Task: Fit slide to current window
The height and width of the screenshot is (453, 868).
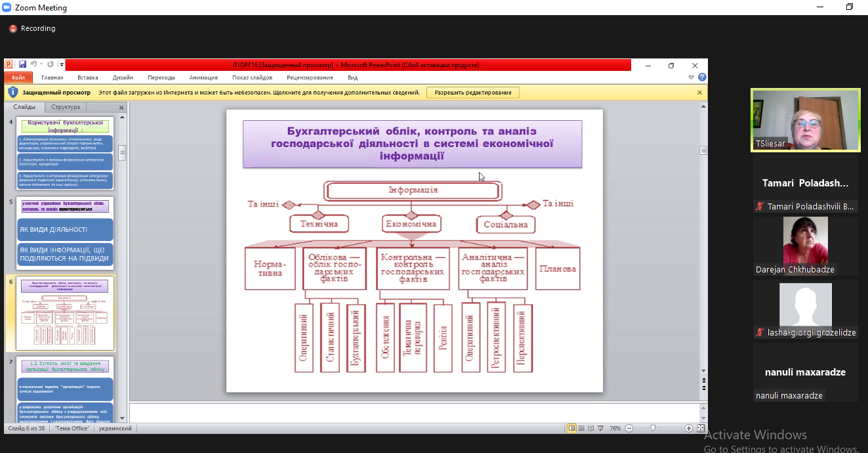Action: [x=700, y=428]
